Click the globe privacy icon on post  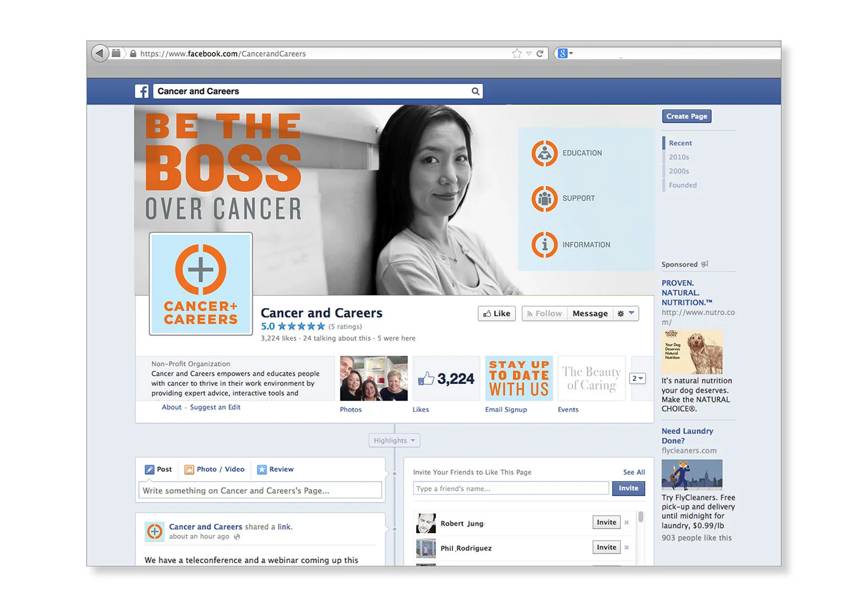(x=237, y=537)
